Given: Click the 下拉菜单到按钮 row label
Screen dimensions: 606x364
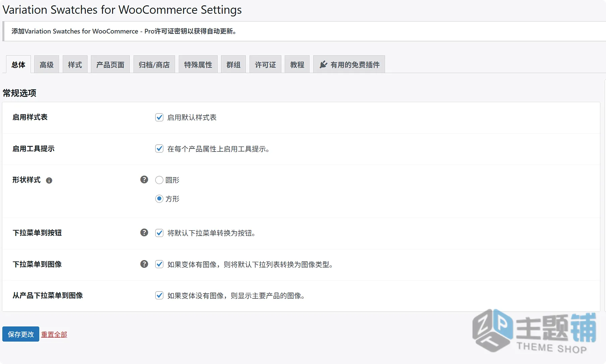Looking at the screenshot, I should 37,233.
